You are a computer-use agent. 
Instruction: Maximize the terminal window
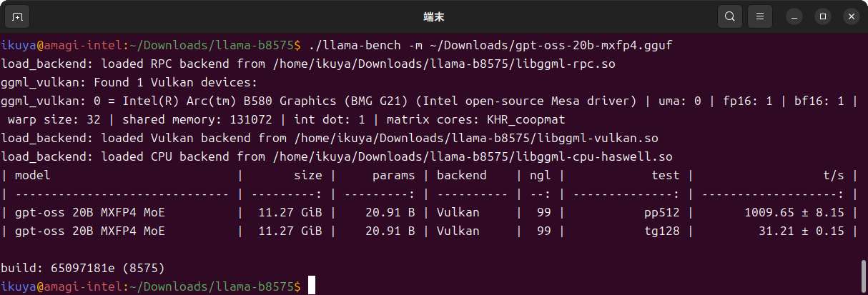point(823,16)
